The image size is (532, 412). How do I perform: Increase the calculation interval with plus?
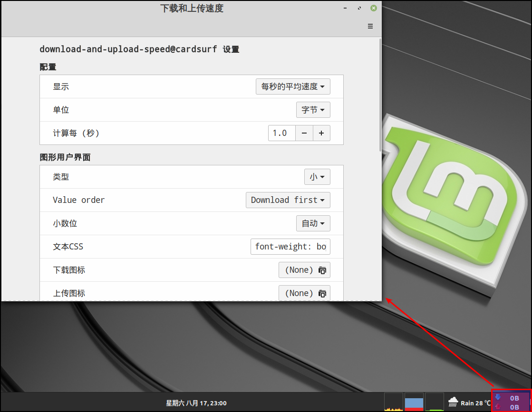click(x=321, y=133)
